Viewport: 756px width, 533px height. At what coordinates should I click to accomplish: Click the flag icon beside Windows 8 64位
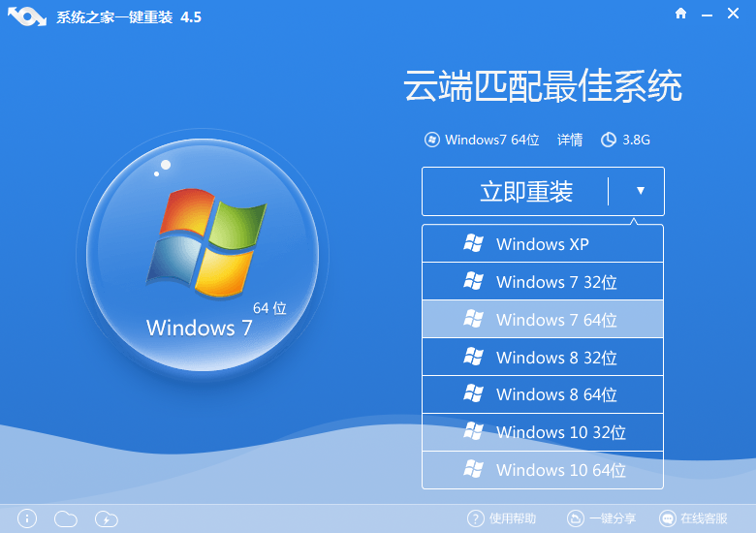click(x=473, y=393)
